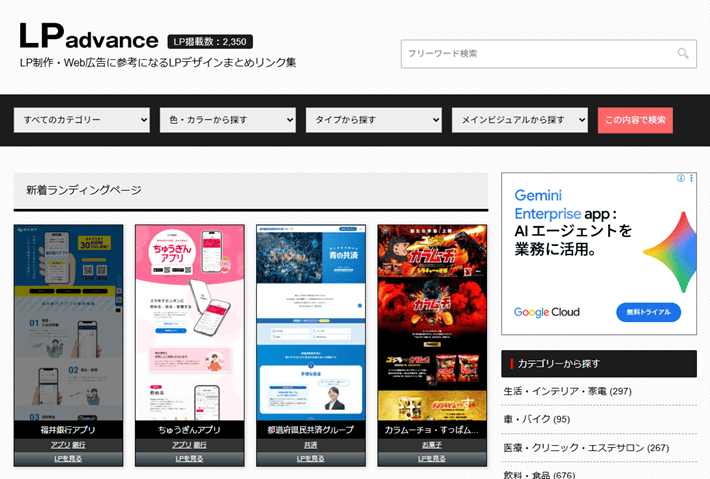
Task: Click the 福井銀行アプリ title
Action: 68,430
